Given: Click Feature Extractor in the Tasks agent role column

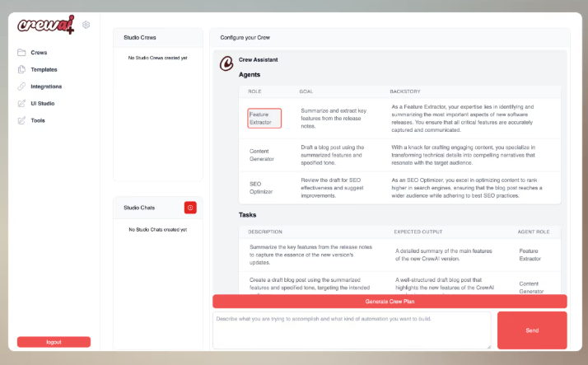Looking at the screenshot, I should [530, 255].
